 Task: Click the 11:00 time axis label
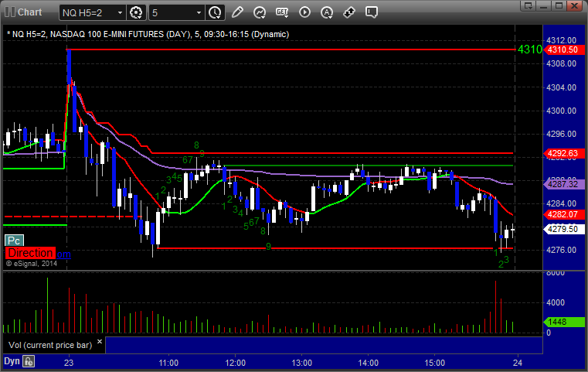[168, 363]
